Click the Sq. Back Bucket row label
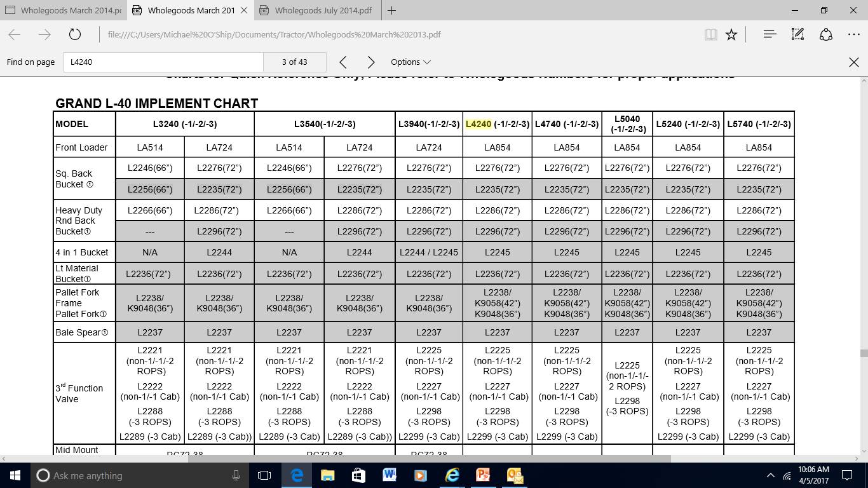This screenshot has height=488, width=868. [x=74, y=179]
